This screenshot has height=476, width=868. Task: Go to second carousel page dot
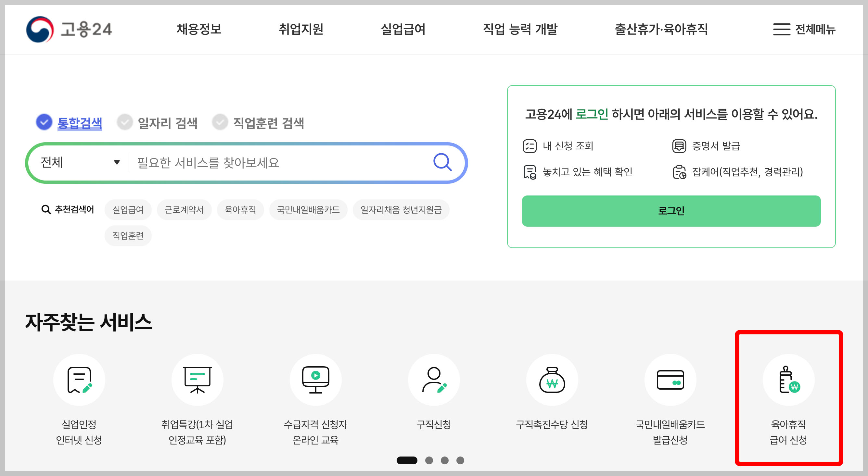[x=429, y=460]
